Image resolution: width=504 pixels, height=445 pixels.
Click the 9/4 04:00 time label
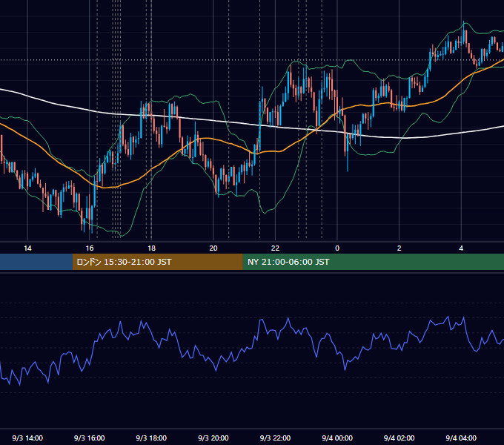pos(461,438)
